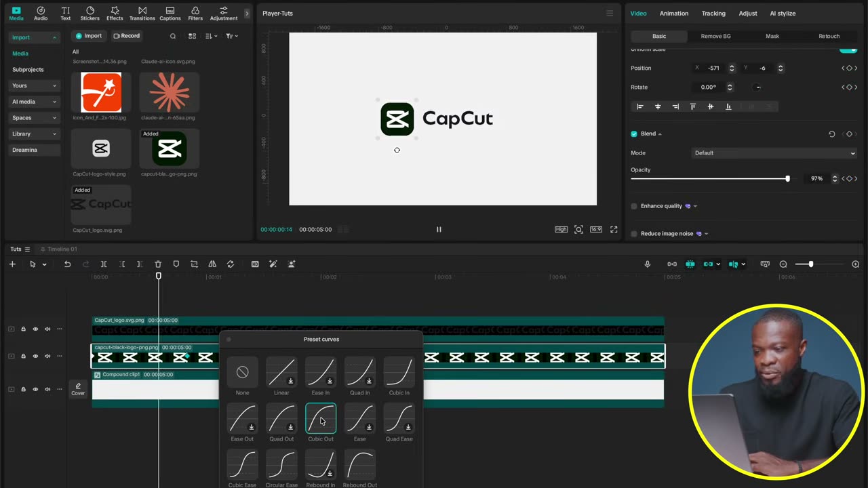Uncheck the Blend checkbox
The width and height of the screenshot is (868, 488).
(634, 134)
